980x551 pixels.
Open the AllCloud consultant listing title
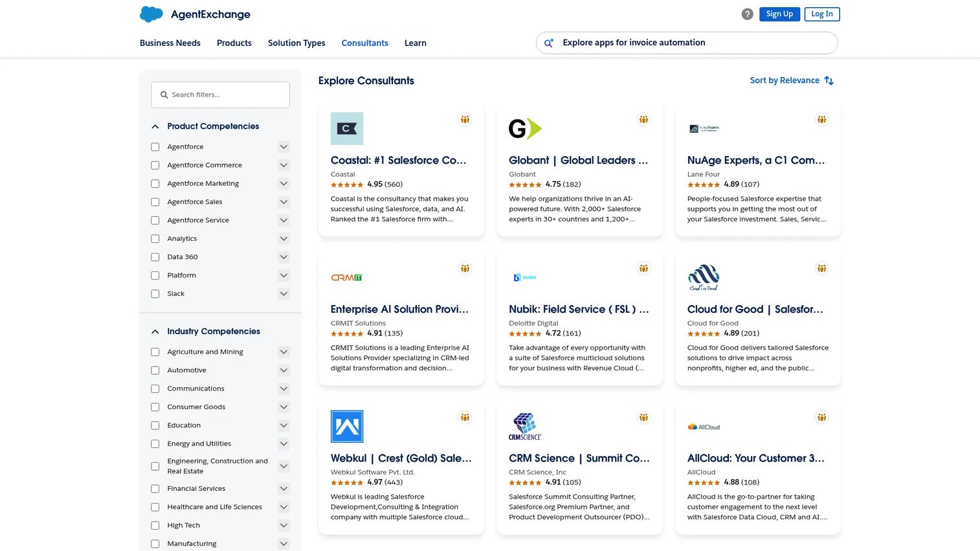tap(756, 458)
